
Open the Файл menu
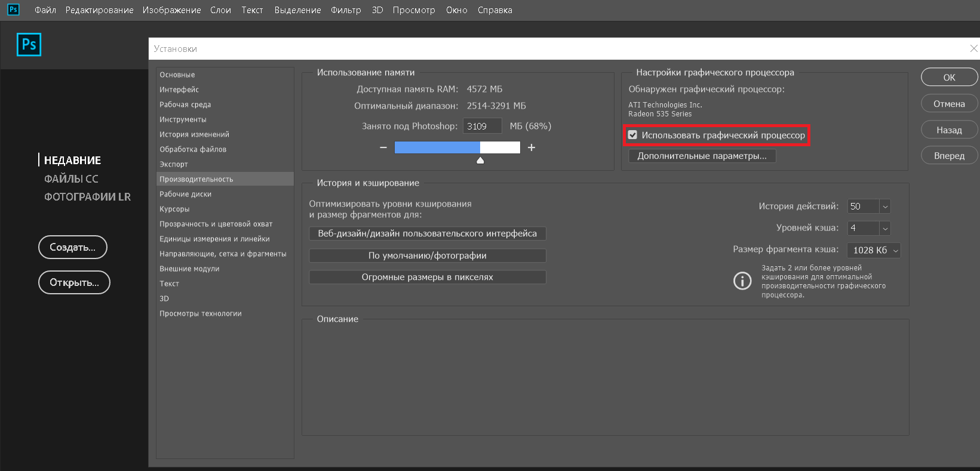coord(45,10)
